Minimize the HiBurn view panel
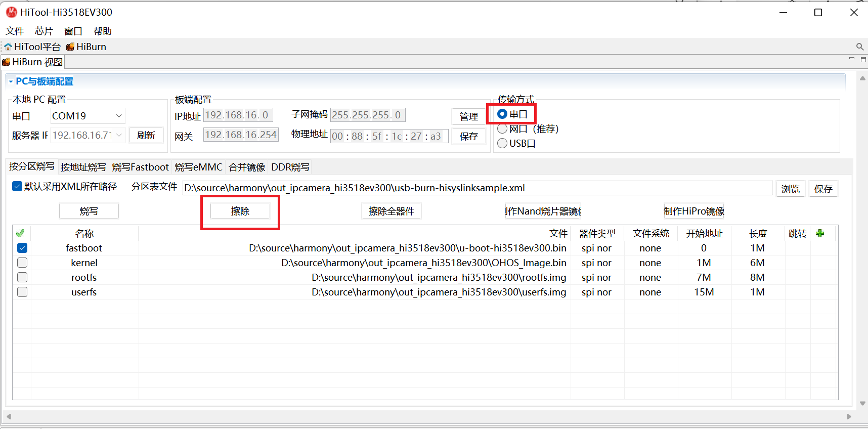Image resolution: width=868 pixels, height=429 pixels. pos(851,59)
